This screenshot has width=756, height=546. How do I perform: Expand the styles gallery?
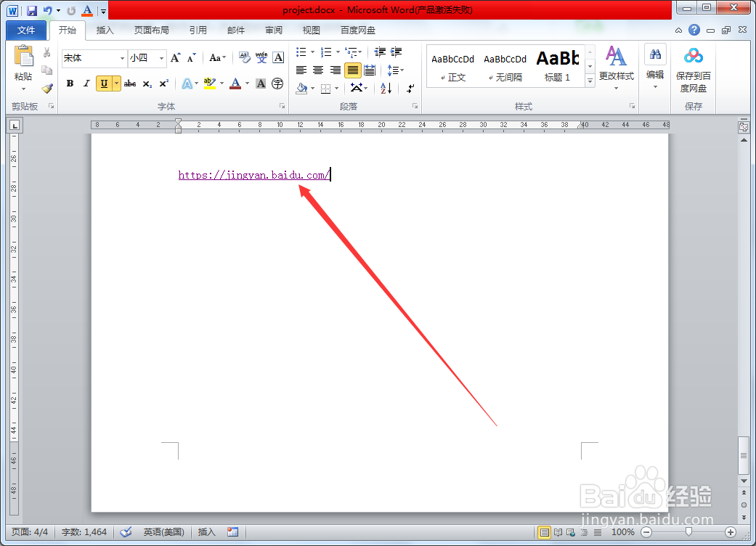point(590,81)
